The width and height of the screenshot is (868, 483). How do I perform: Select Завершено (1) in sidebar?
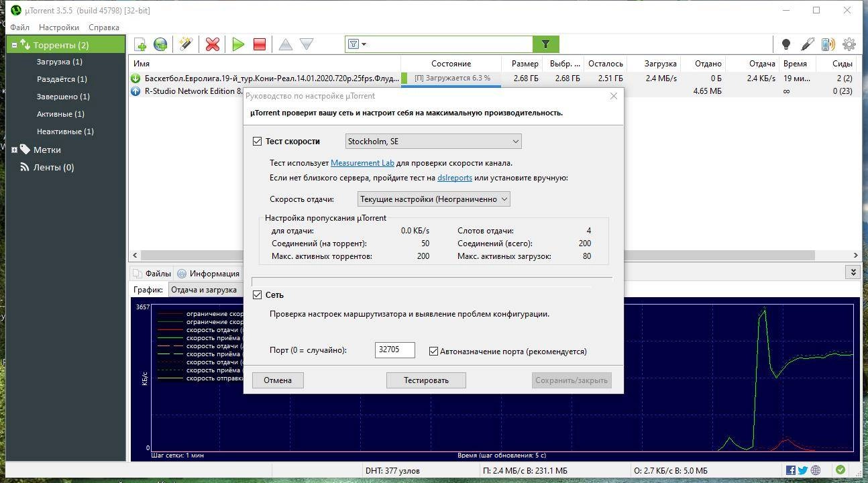[63, 97]
